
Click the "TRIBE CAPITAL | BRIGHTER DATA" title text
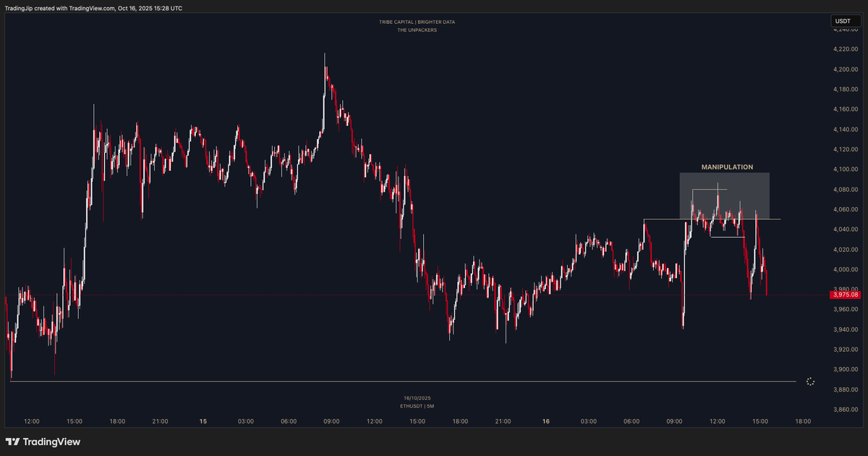(417, 22)
